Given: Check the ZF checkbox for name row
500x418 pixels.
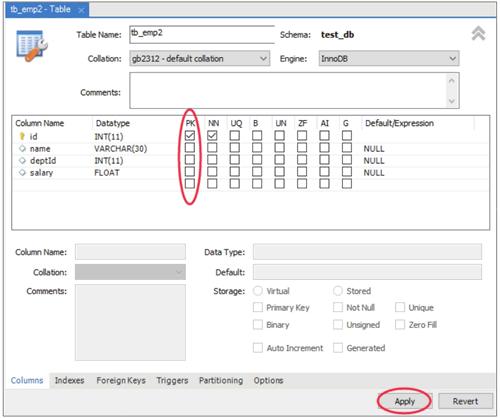Looking at the screenshot, I should click(x=302, y=147).
